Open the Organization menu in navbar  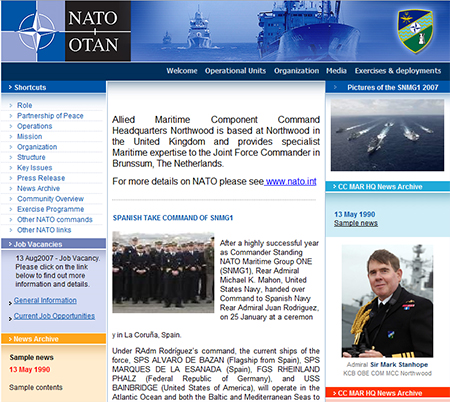click(296, 71)
